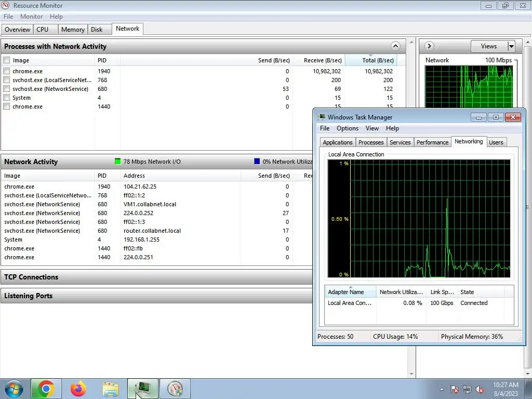This screenshot has height=399, width=532.
Task: Click scrollbar down arrow in main pane
Action: coord(411,374)
